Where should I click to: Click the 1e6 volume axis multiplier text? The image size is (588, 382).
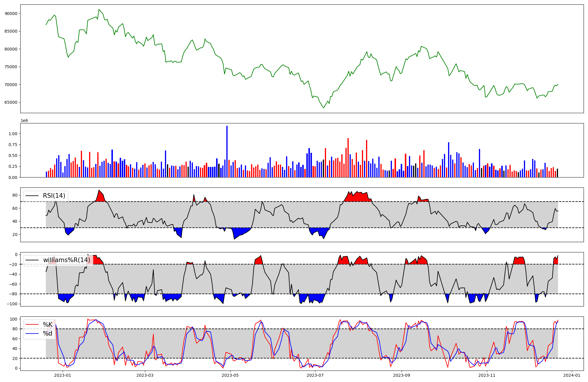pos(24,121)
